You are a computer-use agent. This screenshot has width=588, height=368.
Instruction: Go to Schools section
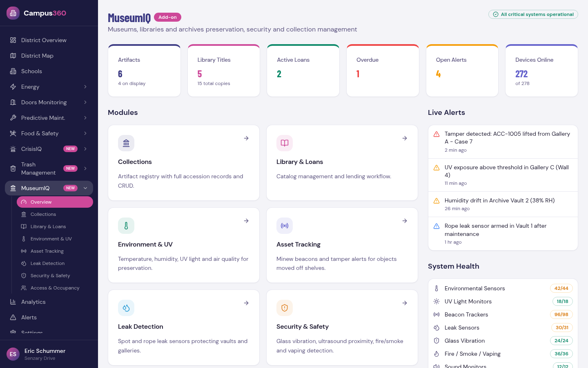[x=49, y=71]
